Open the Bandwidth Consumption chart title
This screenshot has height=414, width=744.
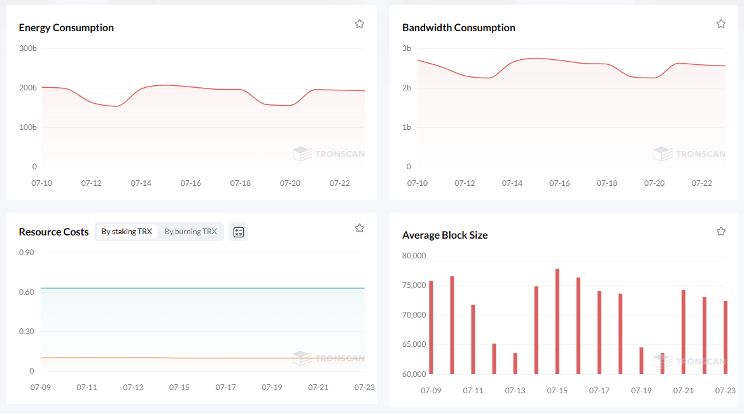pos(458,27)
